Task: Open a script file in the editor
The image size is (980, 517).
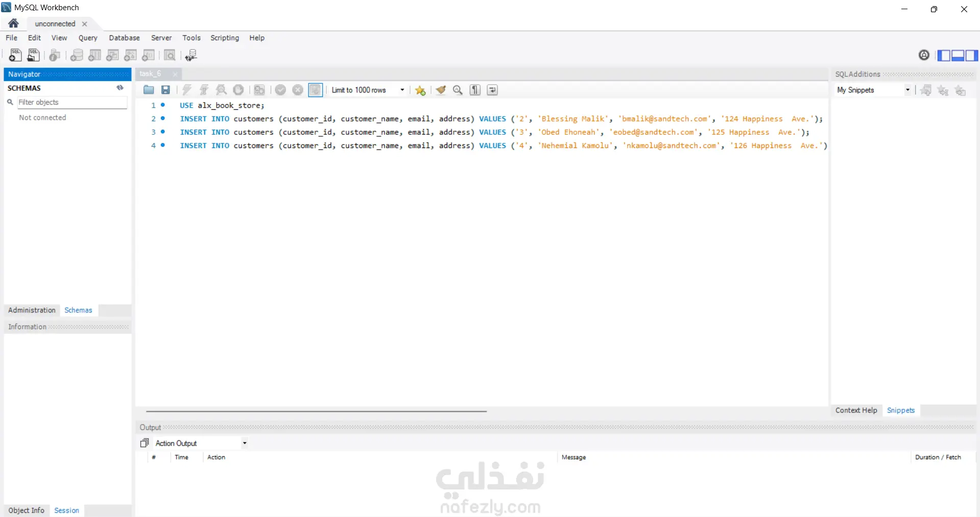Action: (149, 90)
